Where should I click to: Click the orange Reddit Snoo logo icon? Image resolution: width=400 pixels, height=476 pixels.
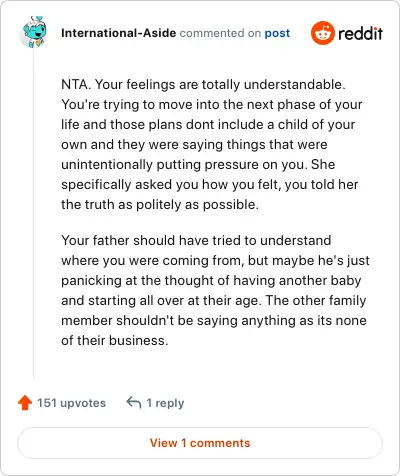pyautogui.click(x=322, y=33)
